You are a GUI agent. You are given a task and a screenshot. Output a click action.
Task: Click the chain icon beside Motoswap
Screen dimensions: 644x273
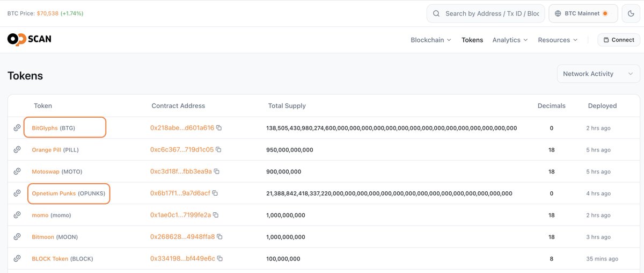pos(17,171)
